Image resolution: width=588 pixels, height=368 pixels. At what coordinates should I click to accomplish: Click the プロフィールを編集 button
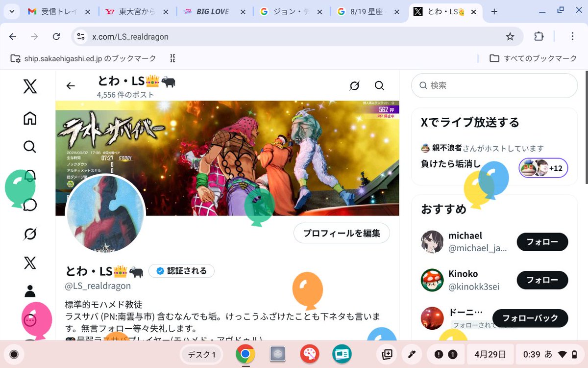click(341, 233)
